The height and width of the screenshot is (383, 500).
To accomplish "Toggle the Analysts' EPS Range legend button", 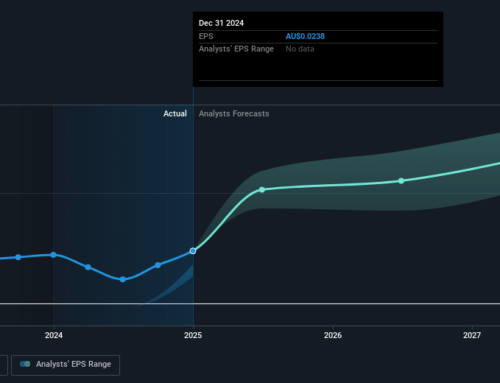I will [65, 365].
